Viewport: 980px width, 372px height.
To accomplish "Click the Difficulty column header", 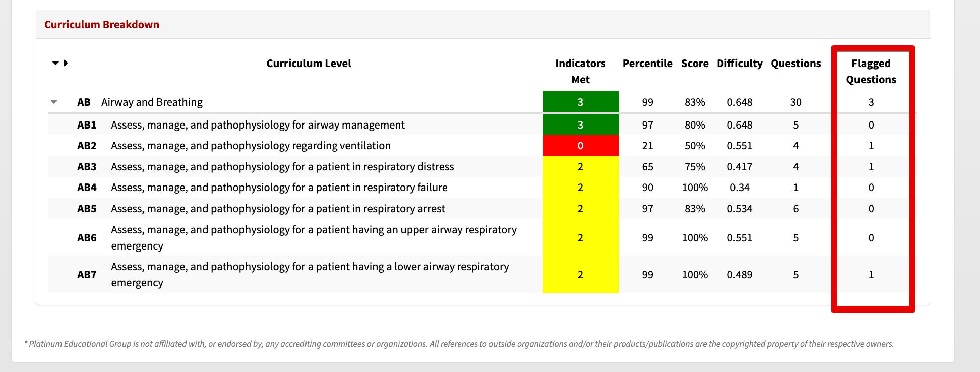I will pos(740,64).
